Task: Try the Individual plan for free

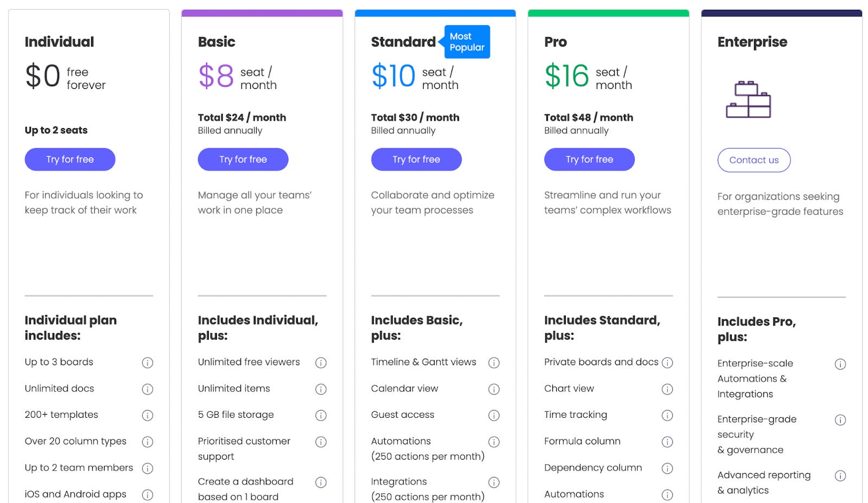Action: [x=70, y=160]
